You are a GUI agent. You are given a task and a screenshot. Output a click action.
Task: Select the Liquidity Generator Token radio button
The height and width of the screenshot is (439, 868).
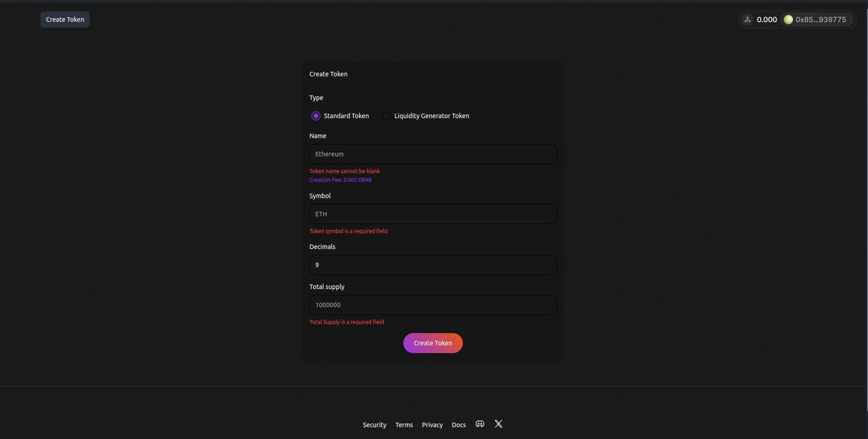click(x=386, y=116)
